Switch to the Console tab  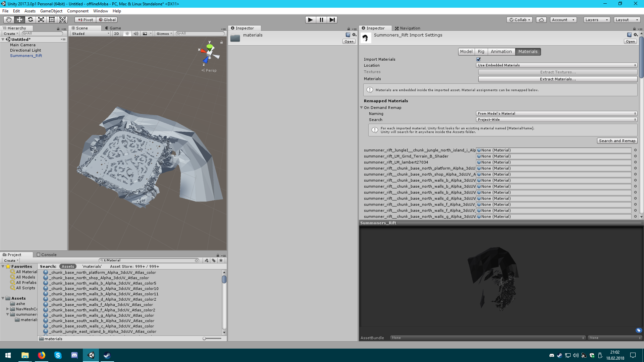tap(47, 255)
